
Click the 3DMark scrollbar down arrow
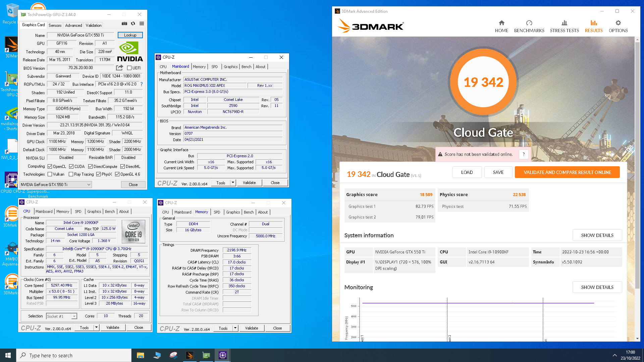[x=637, y=339]
